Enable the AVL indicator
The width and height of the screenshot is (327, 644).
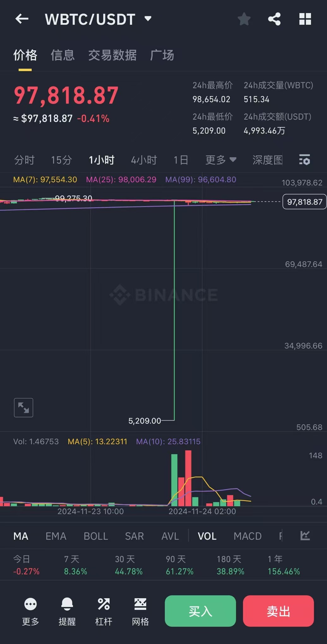click(170, 536)
